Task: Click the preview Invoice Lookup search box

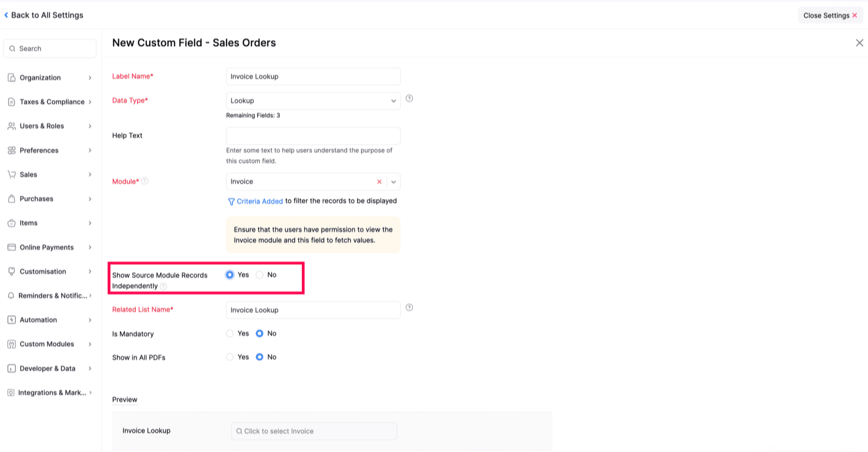Action: pos(314,431)
